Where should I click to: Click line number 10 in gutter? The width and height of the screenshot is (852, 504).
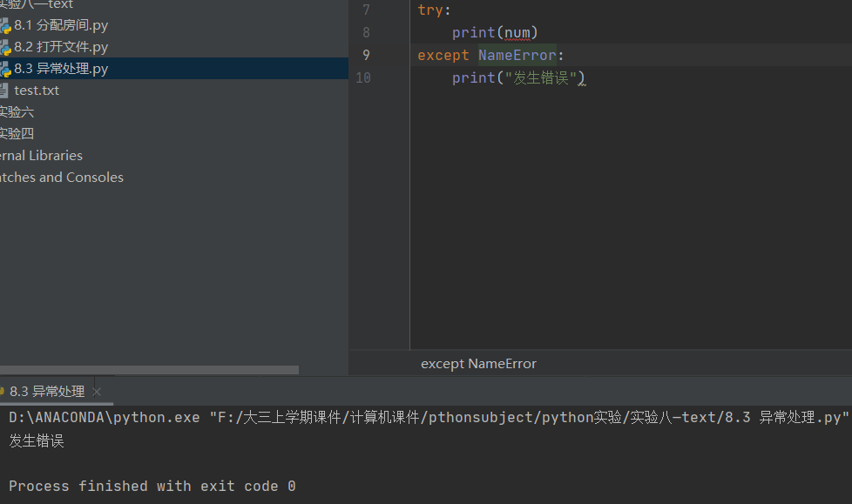point(363,77)
